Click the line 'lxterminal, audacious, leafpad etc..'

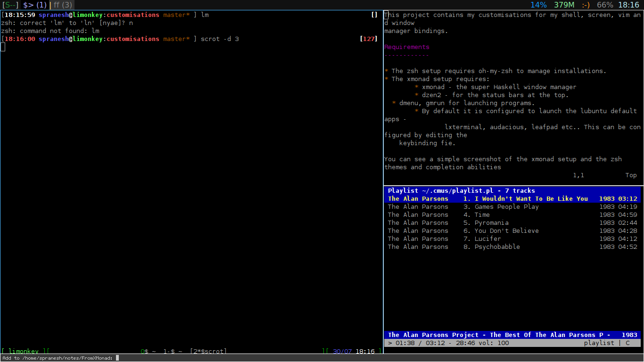click(x=543, y=127)
